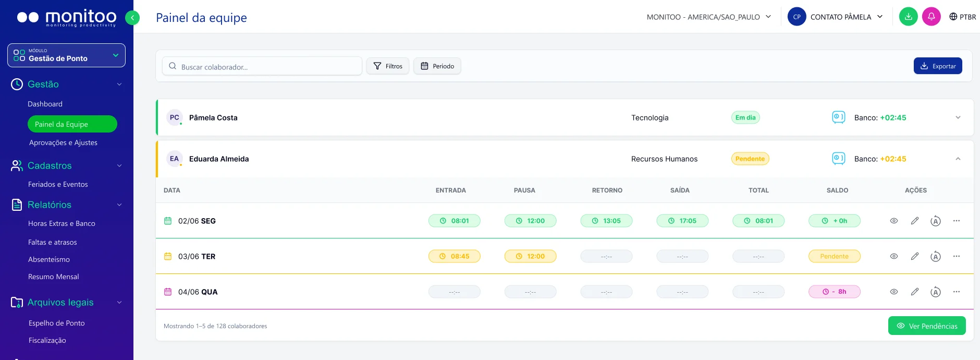Open the Filtros button
The height and width of the screenshot is (360, 980).
coord(388,66)
